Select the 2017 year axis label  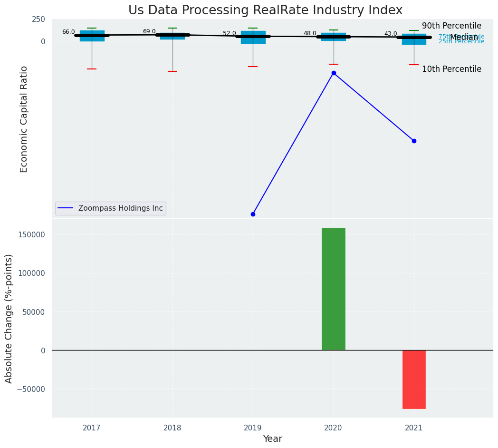coord(92,428)
